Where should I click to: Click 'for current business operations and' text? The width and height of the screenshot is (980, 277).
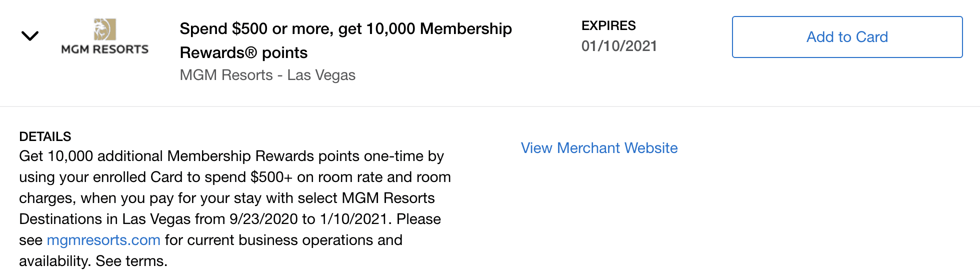point(283,240)
